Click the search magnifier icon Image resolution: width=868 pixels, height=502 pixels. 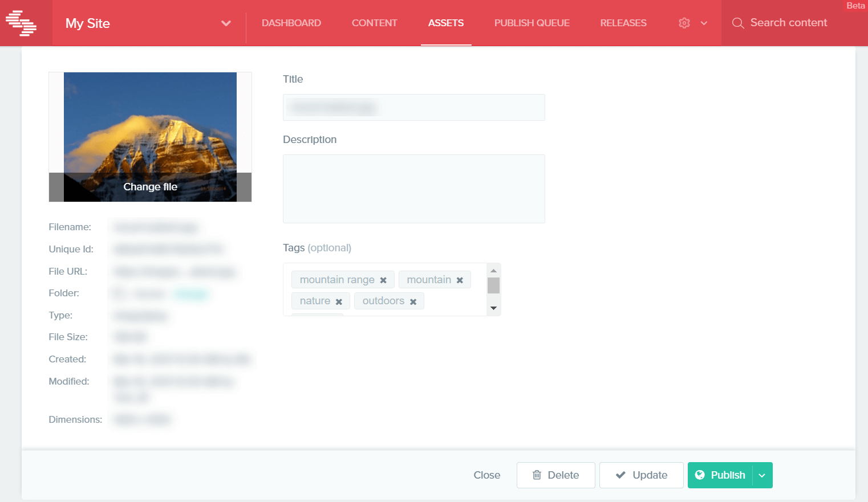click(x=738, y=23)
